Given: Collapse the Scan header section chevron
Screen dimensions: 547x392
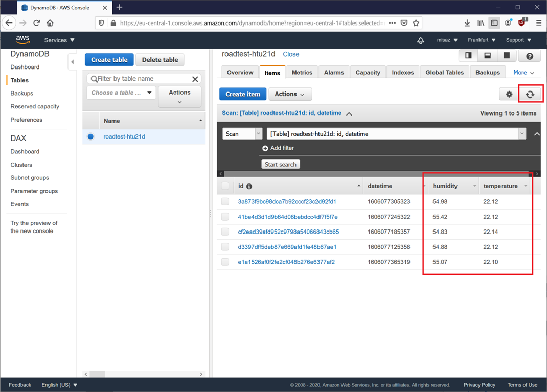Looking at the screenshot, I should pyautogui.click(x=349, y=113).
